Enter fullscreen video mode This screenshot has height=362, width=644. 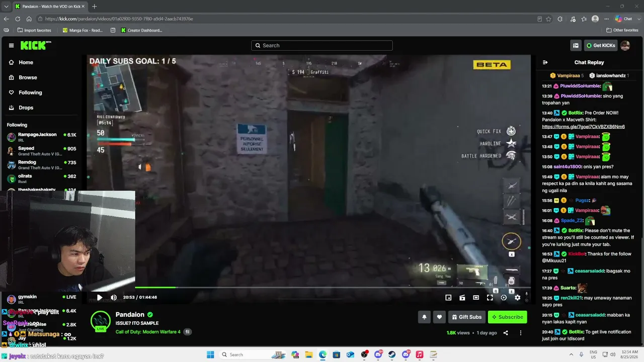tap(490, 298)
